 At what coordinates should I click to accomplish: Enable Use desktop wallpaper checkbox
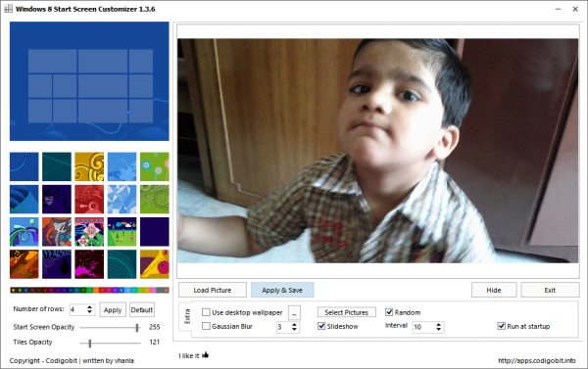[x=206, y=312]
